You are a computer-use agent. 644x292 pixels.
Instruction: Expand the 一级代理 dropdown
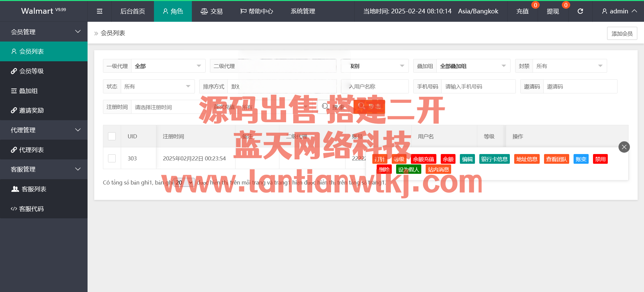coord(168,66)
